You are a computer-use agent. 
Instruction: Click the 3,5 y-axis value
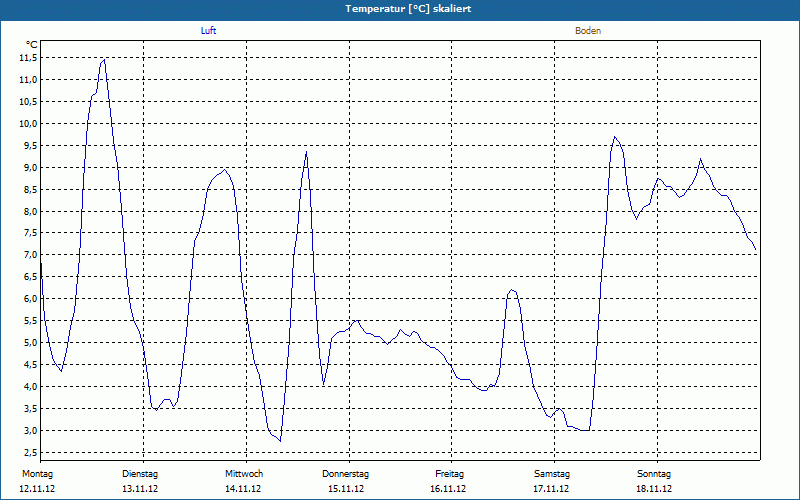click(x=30, y=408)
